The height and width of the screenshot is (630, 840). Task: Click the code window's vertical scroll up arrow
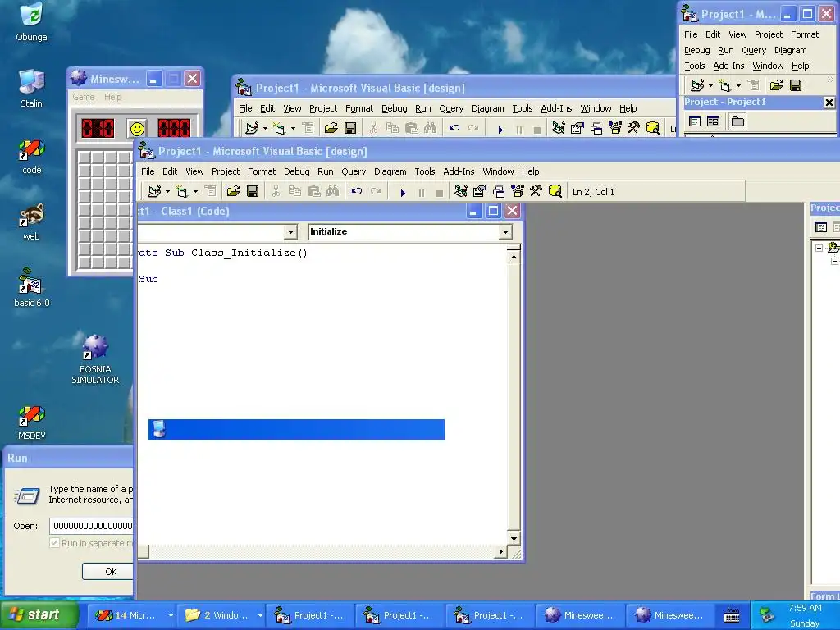click(x=514, y=257)
